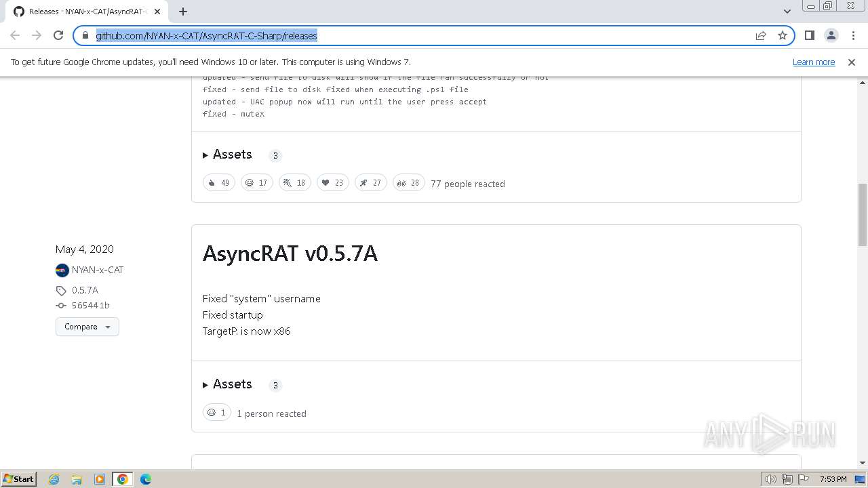Viewport: 868px width, 488px height.
Task: Click the rocket reaction with 27
Action: pos(371,183)
